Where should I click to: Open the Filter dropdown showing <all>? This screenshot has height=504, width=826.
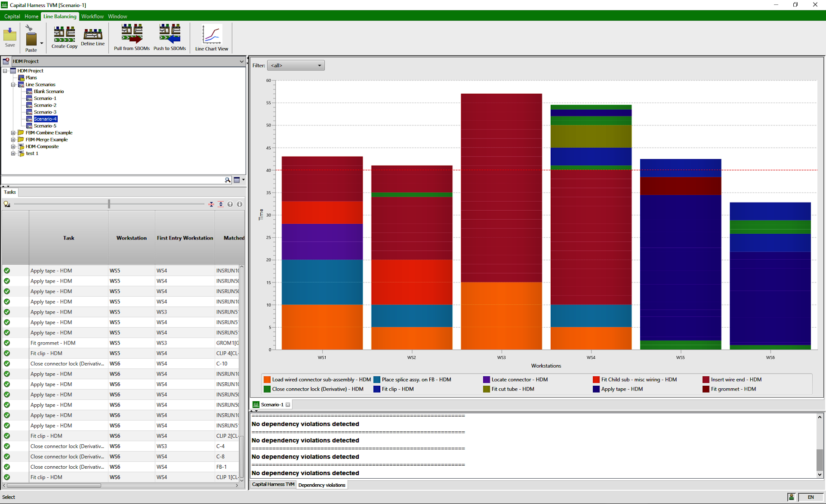tap(296, 65)
